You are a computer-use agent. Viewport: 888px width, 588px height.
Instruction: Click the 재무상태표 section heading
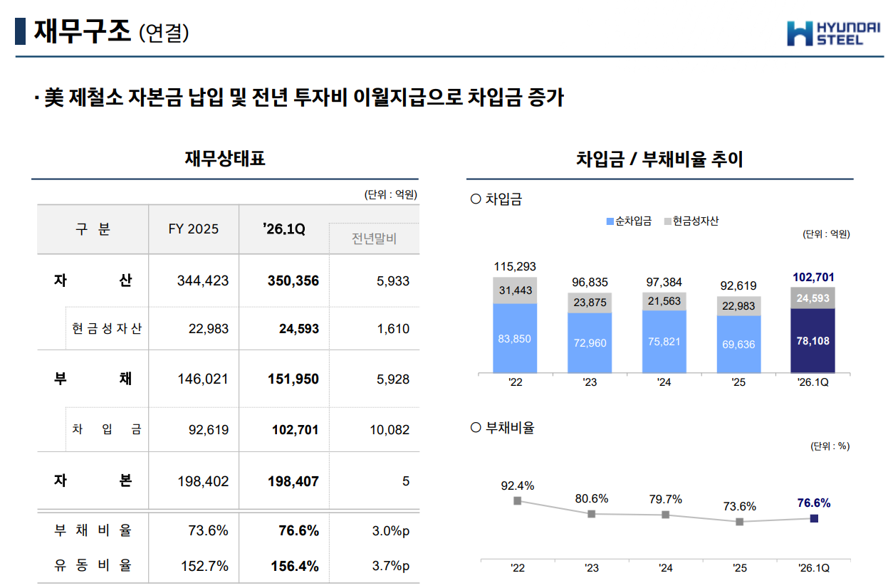tap(224, 159)
